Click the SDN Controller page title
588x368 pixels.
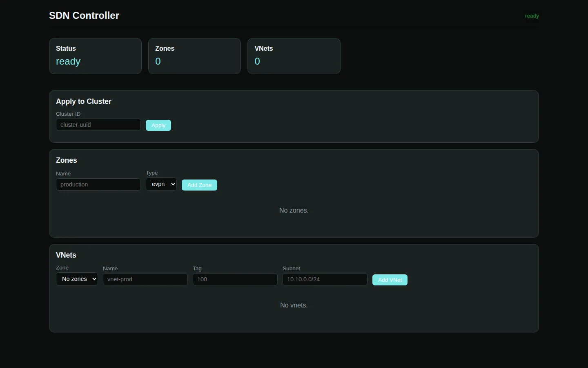click(84, 16)
